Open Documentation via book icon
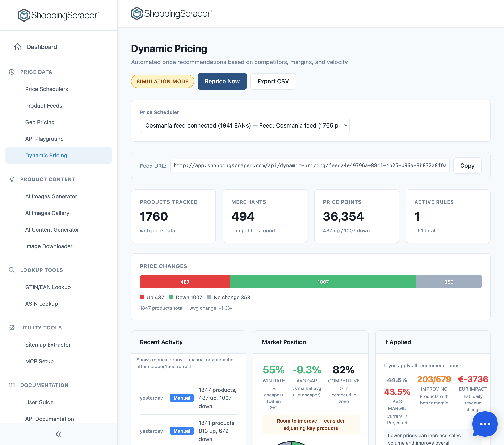This screenshot has width=504, height=445. pos(12,385)
